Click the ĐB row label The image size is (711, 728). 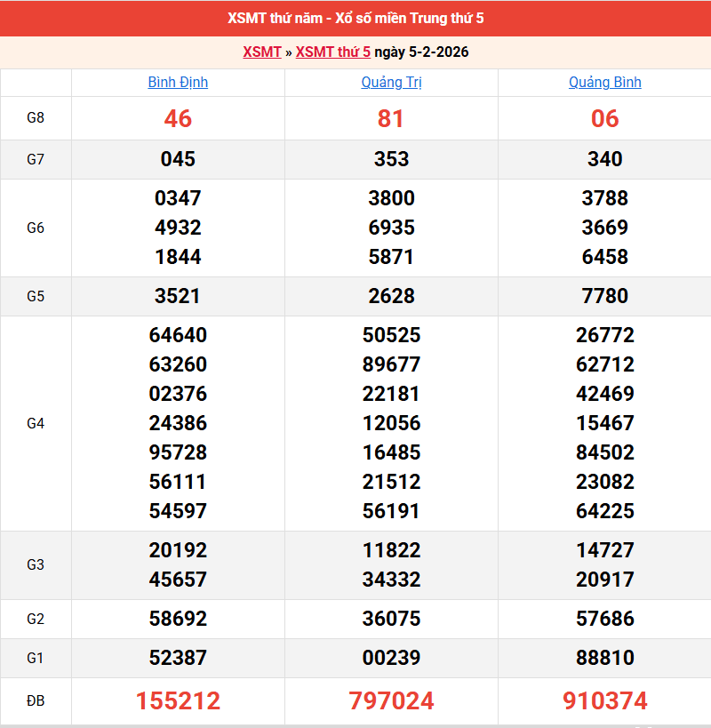[x=36, y=701]
